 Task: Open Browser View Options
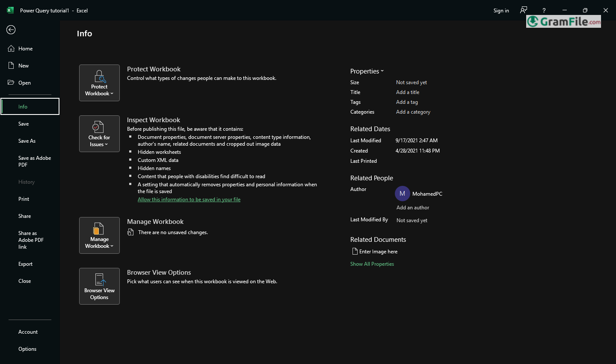[x=99, y=286]
